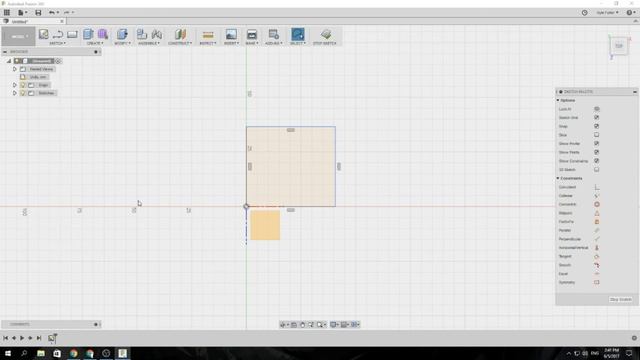Click Stop Sketch button in Sketch Palette

point(620,300)
